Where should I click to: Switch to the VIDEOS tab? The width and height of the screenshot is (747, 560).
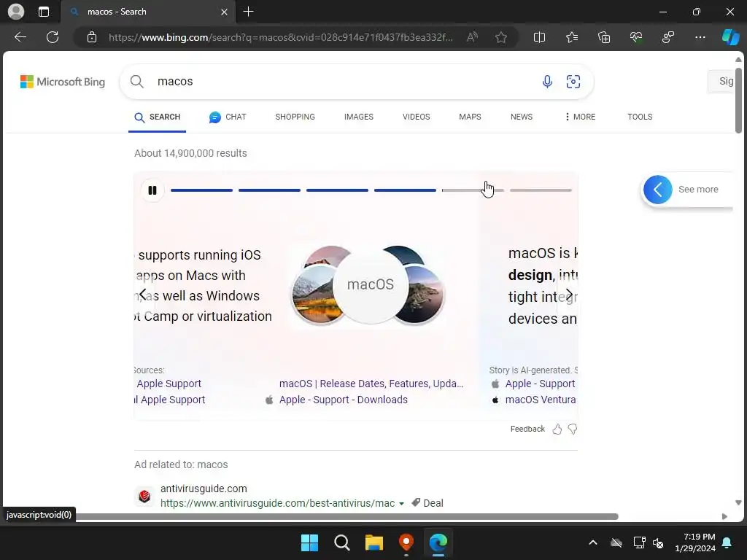416,117
